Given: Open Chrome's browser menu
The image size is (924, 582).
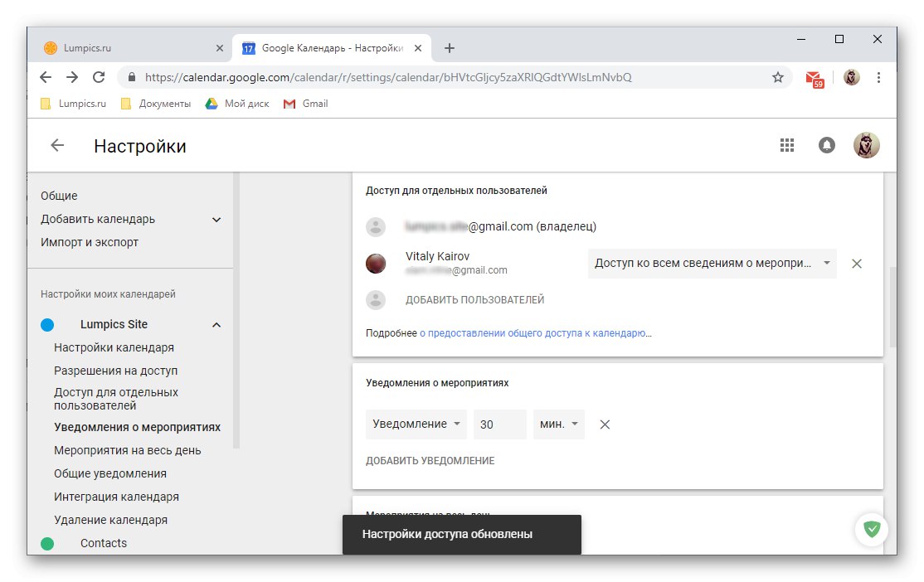Looking at the screenshot, I should click(879, 76).
